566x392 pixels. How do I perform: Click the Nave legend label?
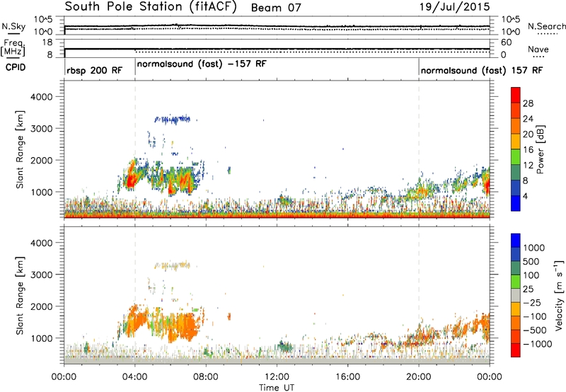click(538, 49)
